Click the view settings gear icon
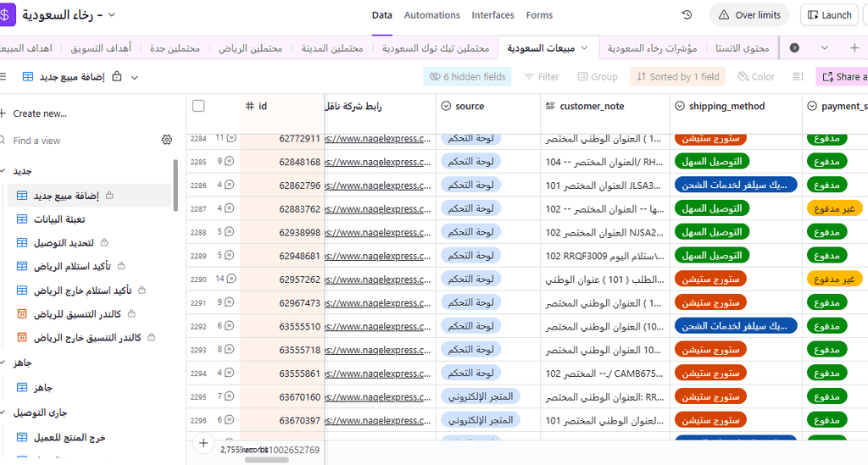 [x=166, y=140]
